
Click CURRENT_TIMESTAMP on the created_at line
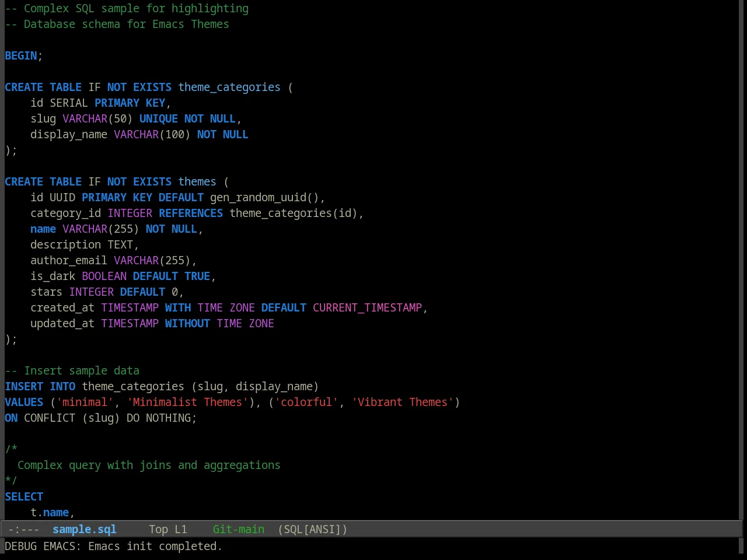click(x=367, y=307)
